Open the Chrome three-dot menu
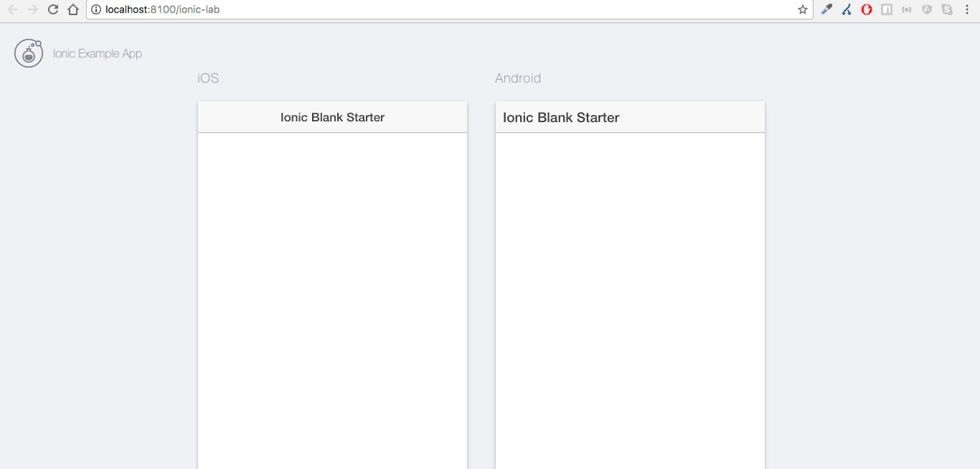980x469 pixels. coord(968,9)
